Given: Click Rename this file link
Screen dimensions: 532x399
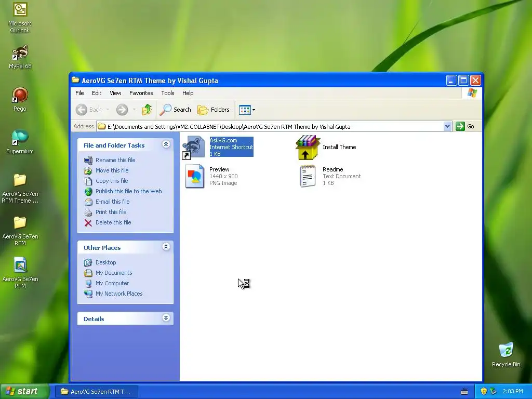Looking at the screenshot, I should pos(115,160).
